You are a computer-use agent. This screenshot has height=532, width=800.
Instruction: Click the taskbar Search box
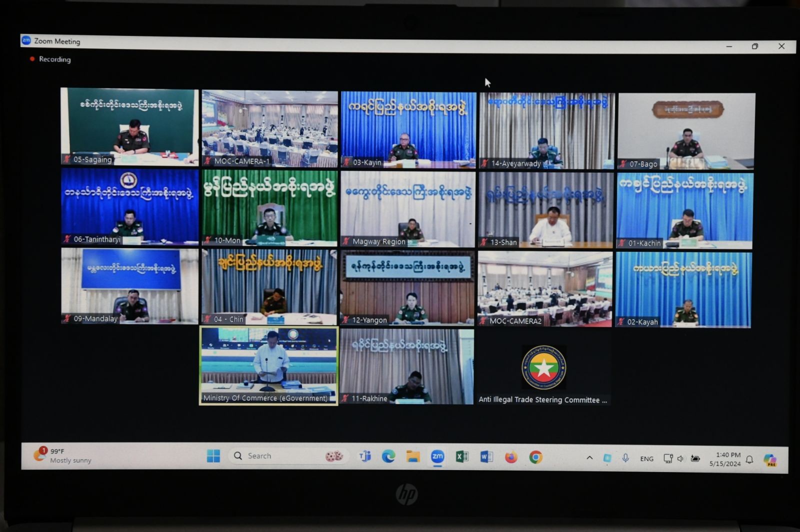point(288,456)
